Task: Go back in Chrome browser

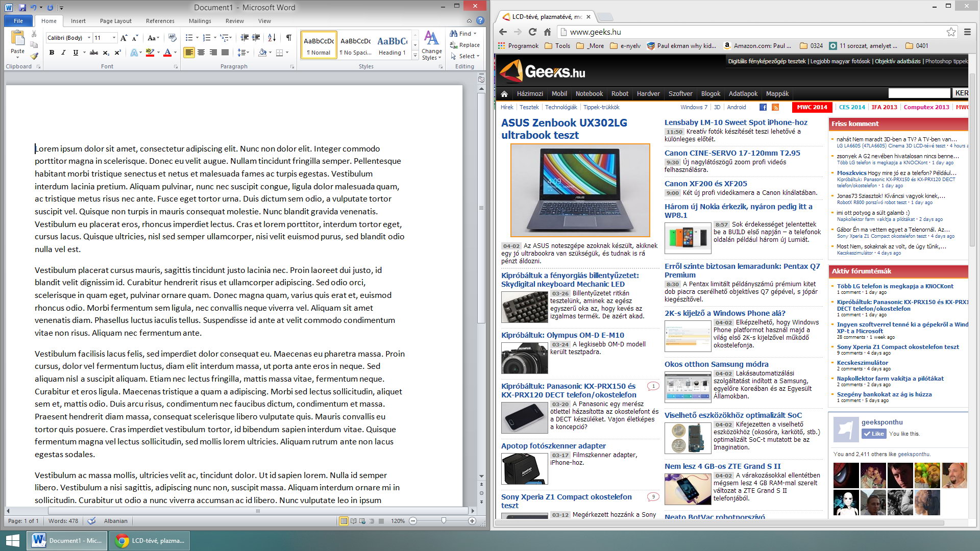Action: pyautogui.click(x=503, y=32)
